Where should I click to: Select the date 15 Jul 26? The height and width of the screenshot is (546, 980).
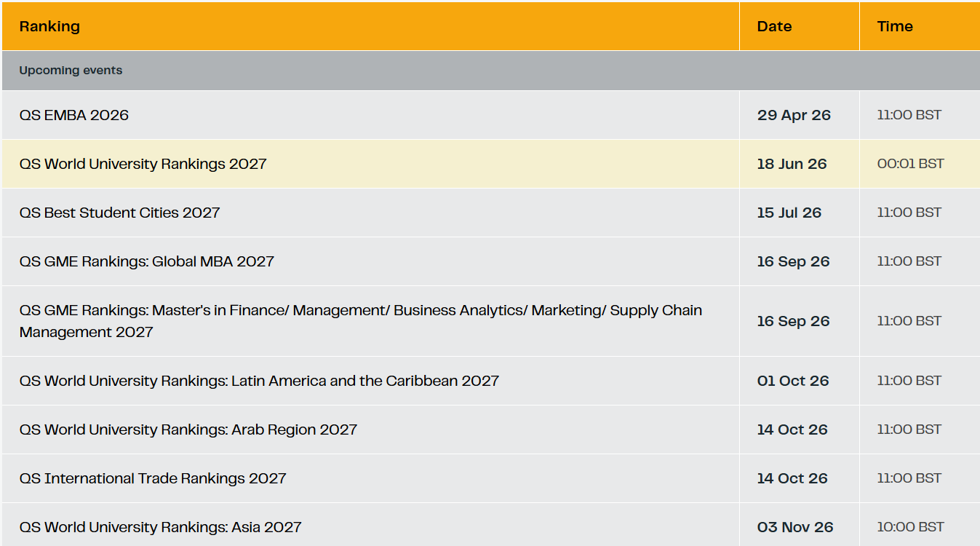pyautogui.click(x=789, y=213)
